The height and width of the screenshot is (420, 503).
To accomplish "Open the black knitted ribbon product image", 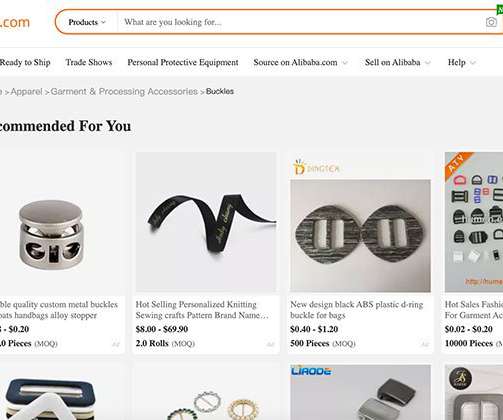I will click(206, 222).
